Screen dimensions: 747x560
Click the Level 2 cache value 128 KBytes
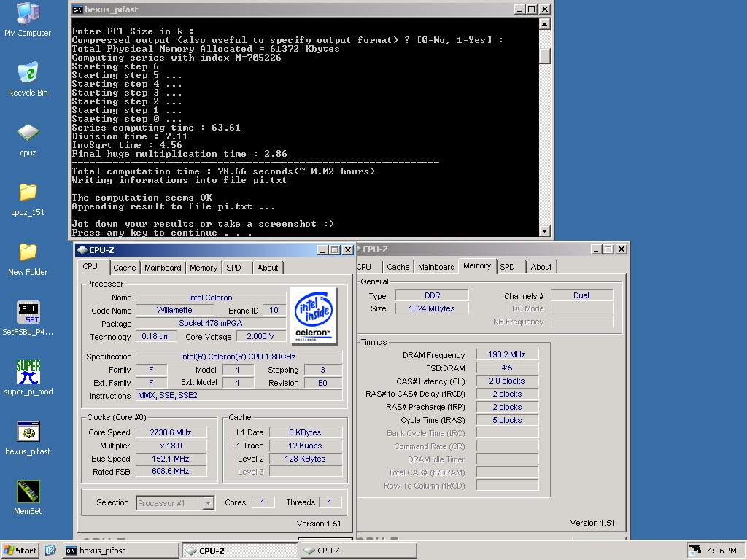[306, 459]
